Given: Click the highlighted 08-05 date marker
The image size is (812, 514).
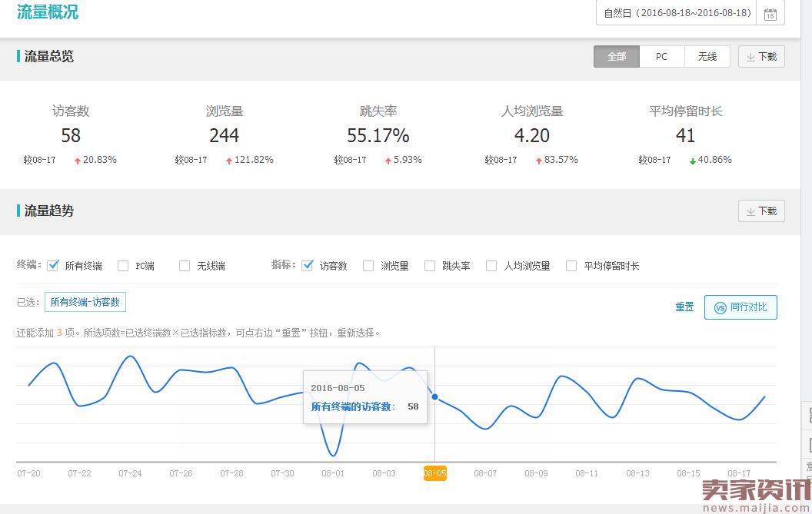Looking at the screenshot, I should [x=434, y=473].
